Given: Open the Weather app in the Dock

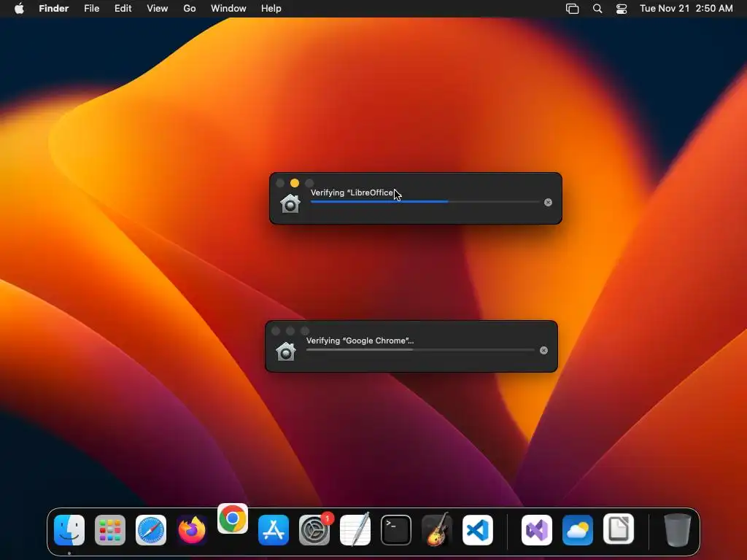Looking at the screenshot, I should pyautogui.click(x=578, y=530).
